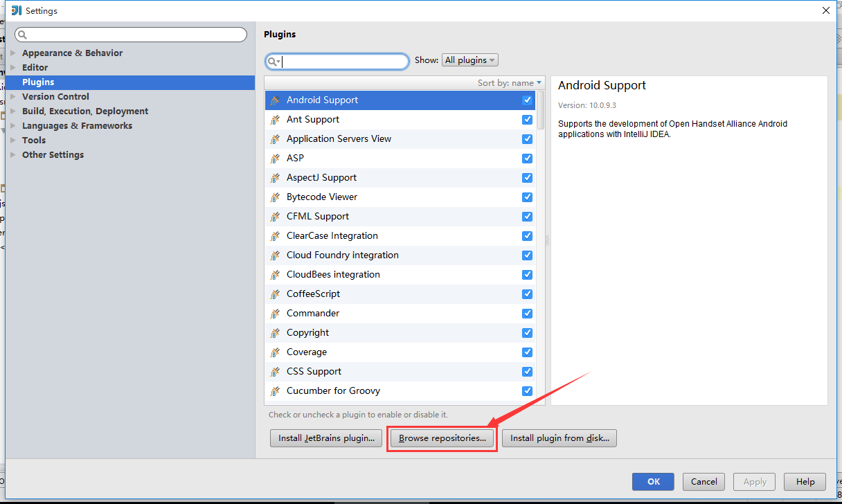Click the magnifier icon in the plugin search field
This screenshot has height=504, width=842.
coord(274,62)
